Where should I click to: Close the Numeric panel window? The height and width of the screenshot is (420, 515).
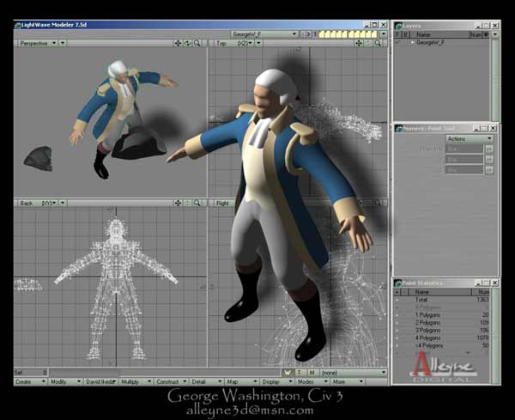[493, 128]
